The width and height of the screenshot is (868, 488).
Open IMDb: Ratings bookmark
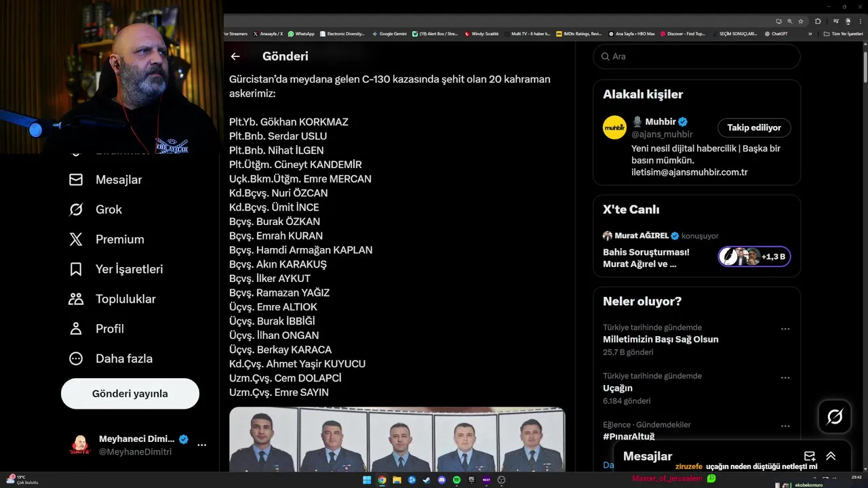578,33
